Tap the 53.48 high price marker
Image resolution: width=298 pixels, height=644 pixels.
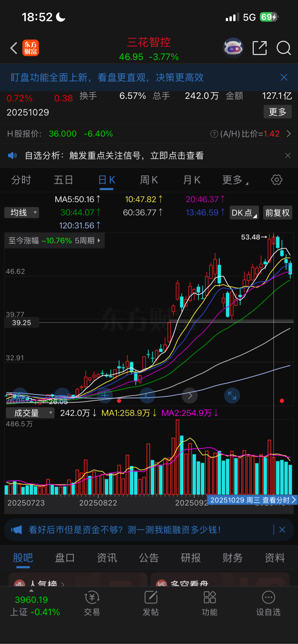(254, 237)
